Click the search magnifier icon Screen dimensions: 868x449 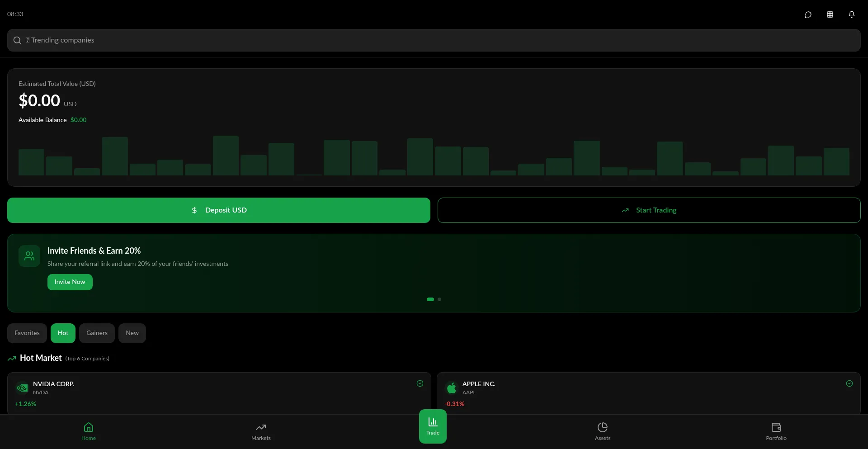point(17,40)
